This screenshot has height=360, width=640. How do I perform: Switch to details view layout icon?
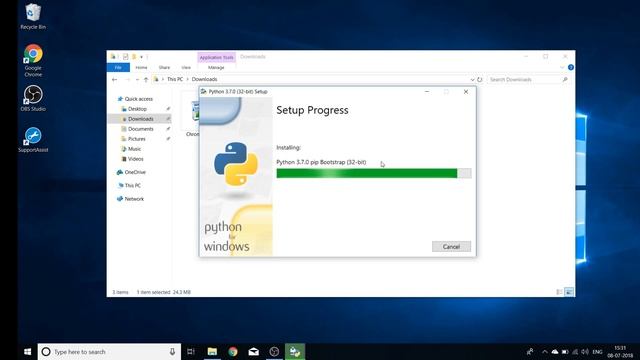coord(560,292)
